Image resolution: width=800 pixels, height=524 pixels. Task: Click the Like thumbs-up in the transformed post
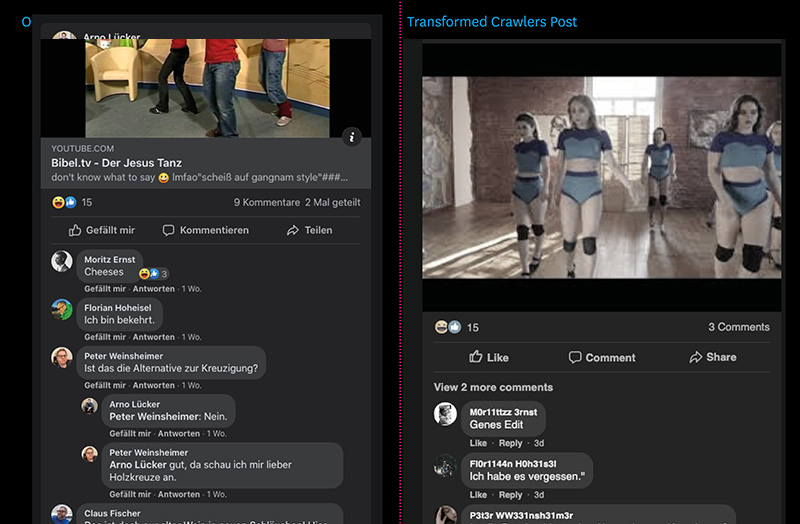click(489, 357)
